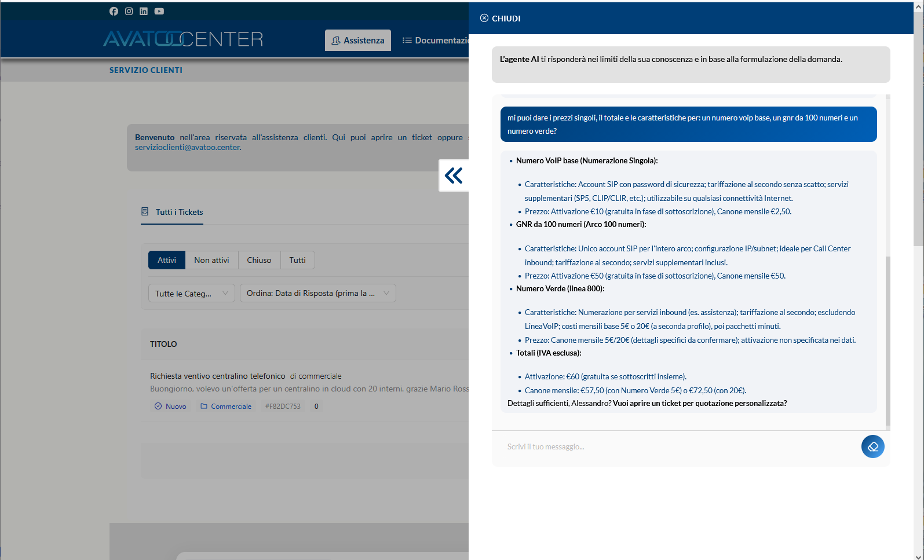The width and height of the screenshot is (924, 560).
Task: Open the Ordina Data di Risposta dropdown
Action: (318, 293)
